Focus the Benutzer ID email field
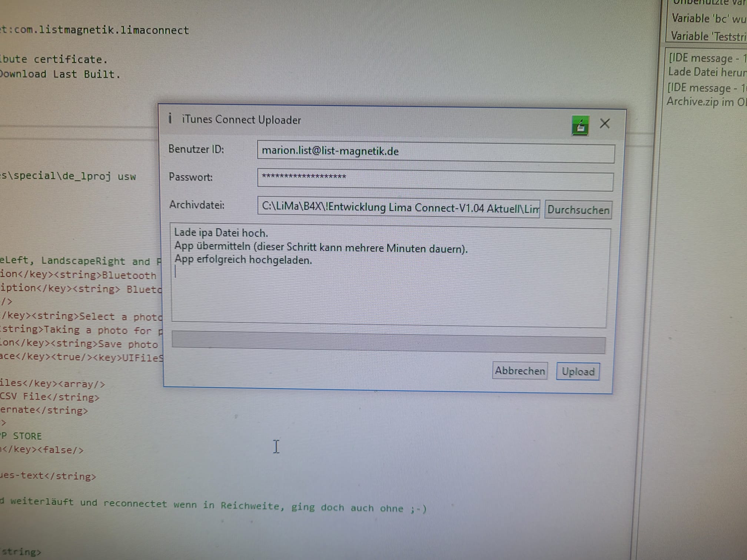The width and height of the screenshot is (747, 560). (x=435, y=152)
